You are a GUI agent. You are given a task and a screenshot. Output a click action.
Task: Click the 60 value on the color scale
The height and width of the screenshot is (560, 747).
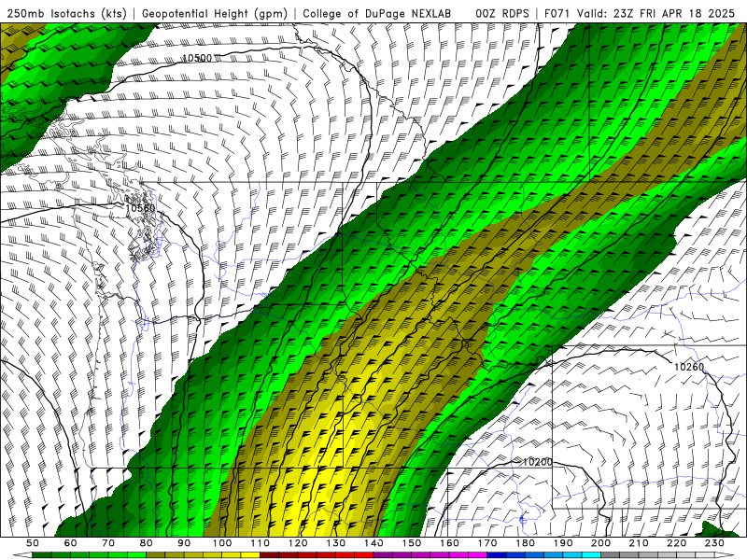point(71,543)
